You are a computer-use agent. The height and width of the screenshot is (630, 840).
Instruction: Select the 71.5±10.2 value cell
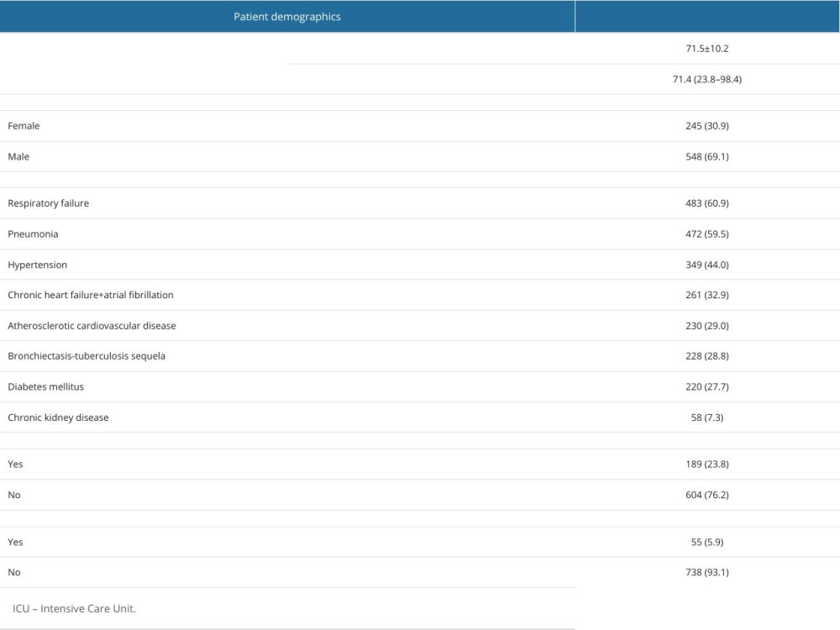[706, 49]
